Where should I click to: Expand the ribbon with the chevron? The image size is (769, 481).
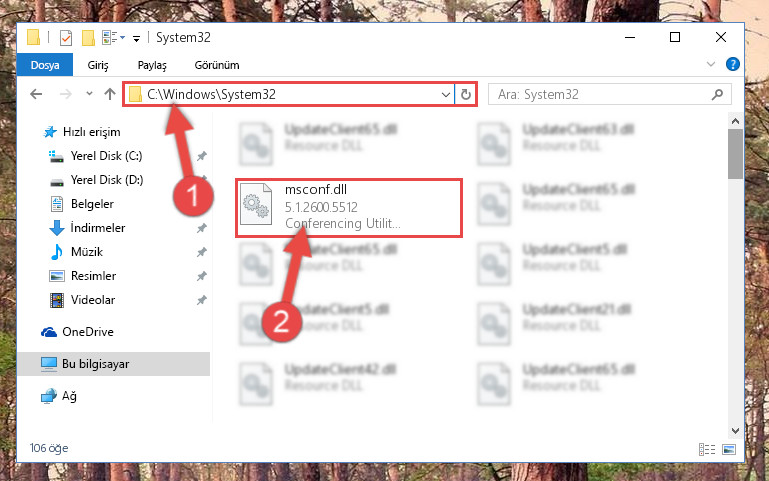(x=710, y=64)
